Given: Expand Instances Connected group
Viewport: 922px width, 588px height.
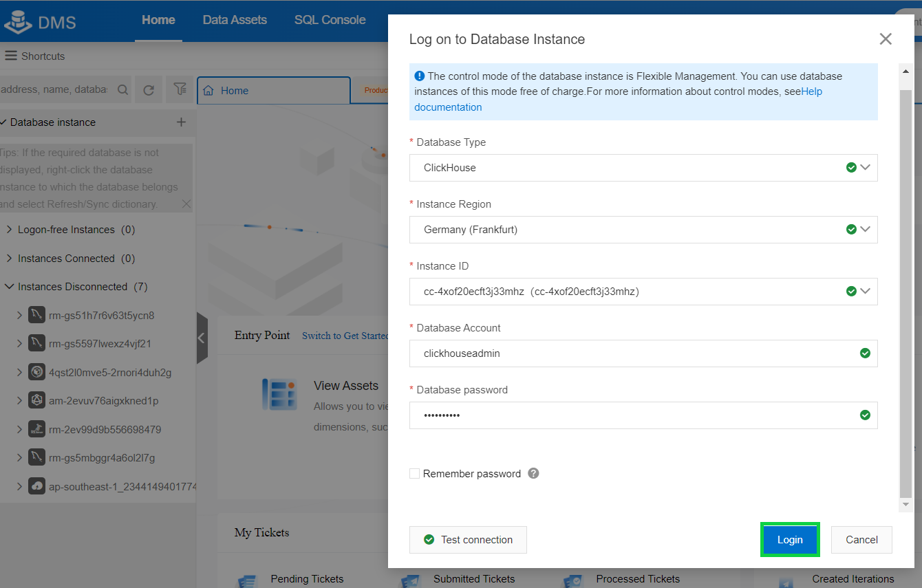Looking at the screenshot, I should [x=10, y=259].
